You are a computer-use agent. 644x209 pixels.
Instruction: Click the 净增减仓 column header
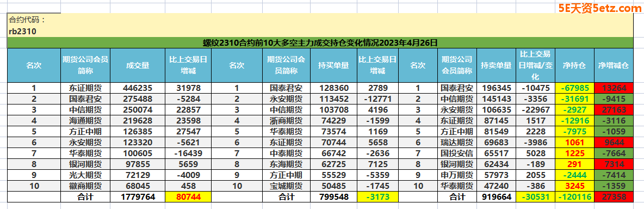[614, 65]
